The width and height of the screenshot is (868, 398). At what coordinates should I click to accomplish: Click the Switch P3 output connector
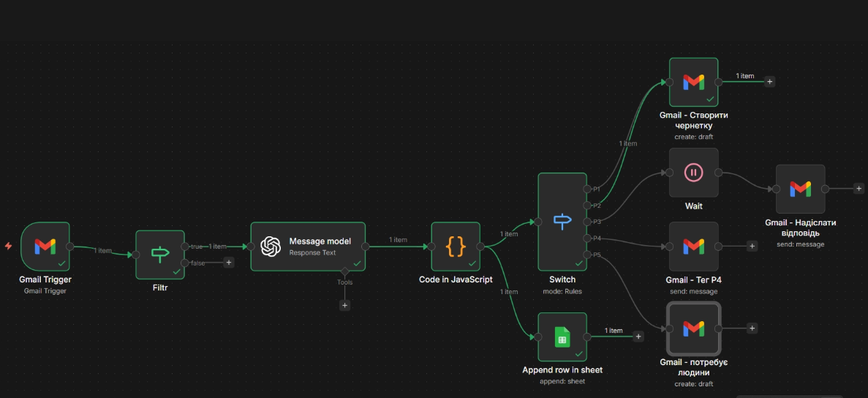pos(586,222)
